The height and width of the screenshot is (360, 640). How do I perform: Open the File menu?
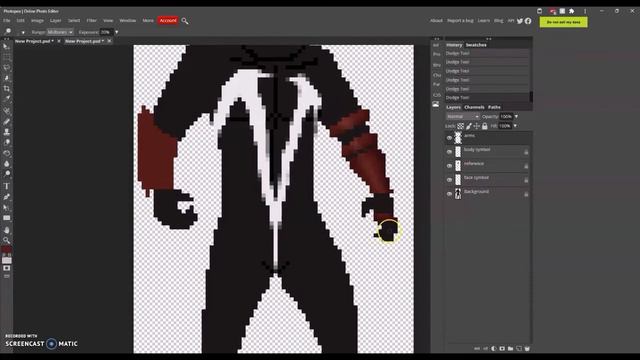coord(7,20)
